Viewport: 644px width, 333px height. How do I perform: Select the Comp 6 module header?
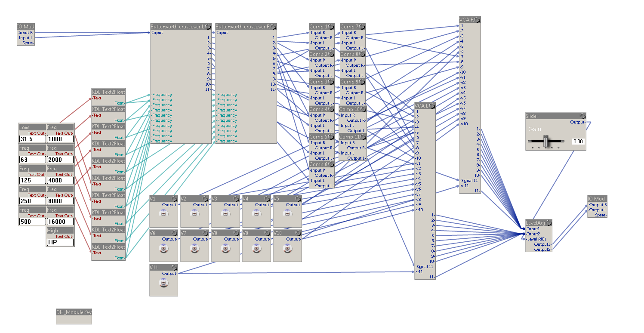tap(319, 164)
